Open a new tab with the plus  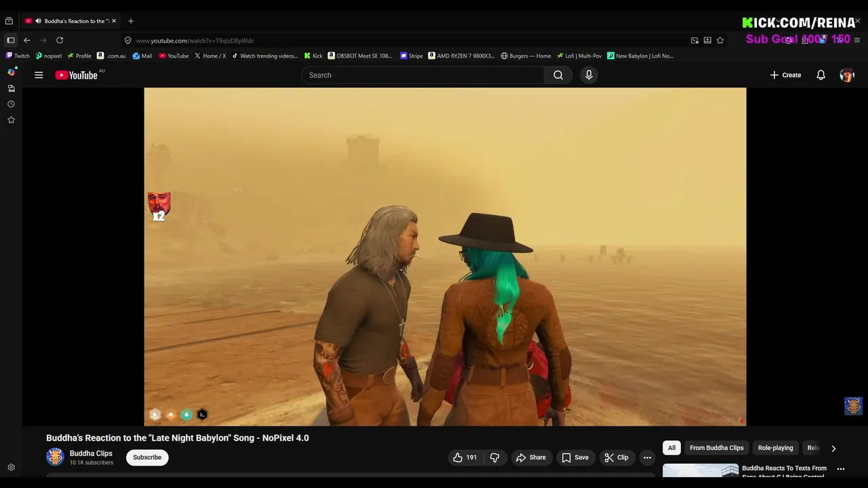(131, 21)
